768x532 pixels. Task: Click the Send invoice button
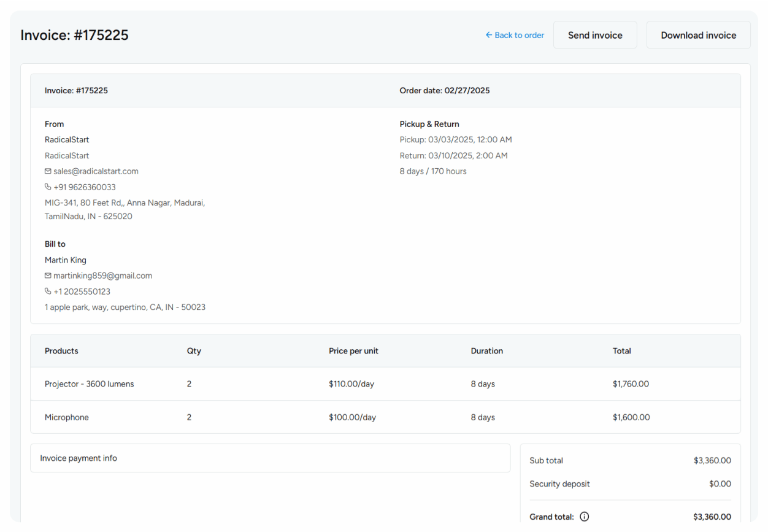click(594, 35)
